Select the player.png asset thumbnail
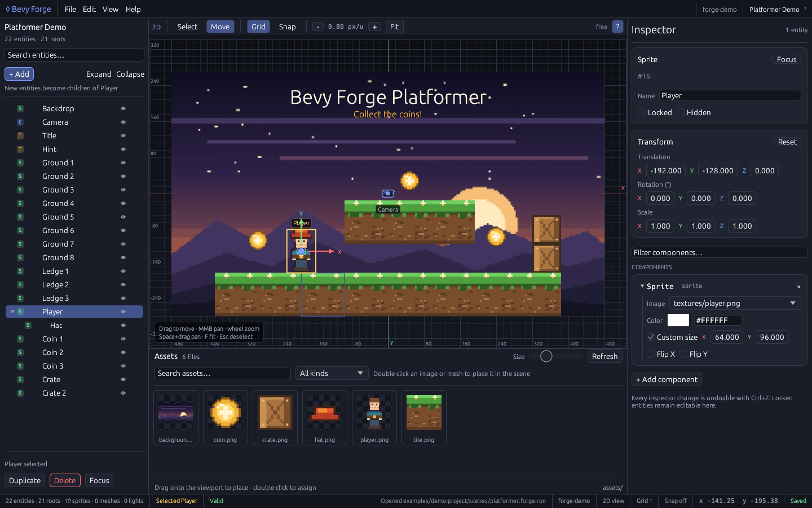Viewport: 812px width, 508px height. (374, 418)
